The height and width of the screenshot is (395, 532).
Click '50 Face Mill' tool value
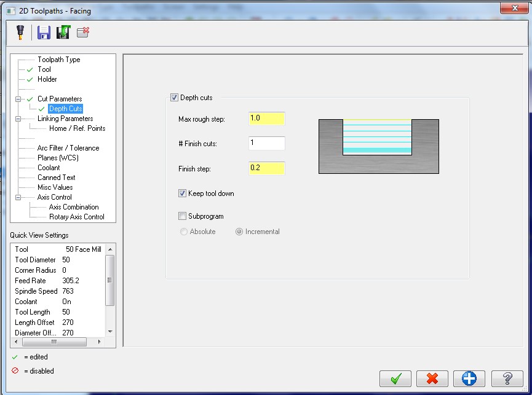coord(84,249)
